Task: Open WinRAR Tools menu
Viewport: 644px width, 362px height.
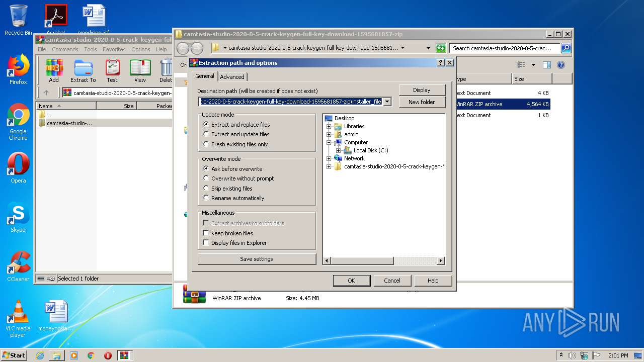Action: coord(91,49)
